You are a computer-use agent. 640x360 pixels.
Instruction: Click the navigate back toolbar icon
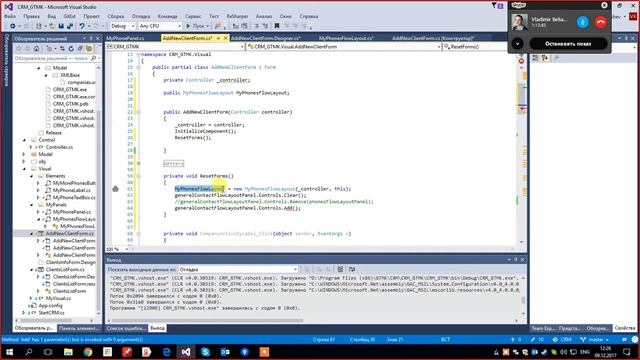point(13,26)
